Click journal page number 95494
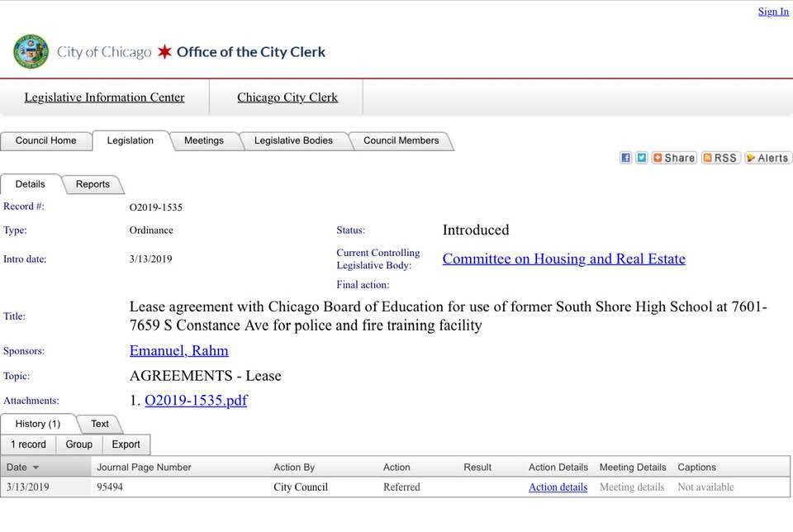This screenshot has height=532, width=793. [110, 487]
